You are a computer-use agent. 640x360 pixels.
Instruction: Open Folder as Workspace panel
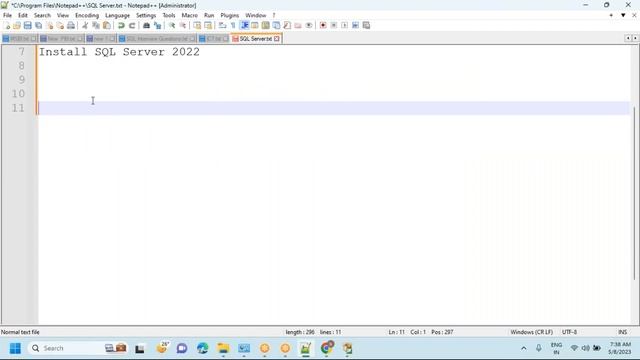pyautogui.click(x=298, y=25)
